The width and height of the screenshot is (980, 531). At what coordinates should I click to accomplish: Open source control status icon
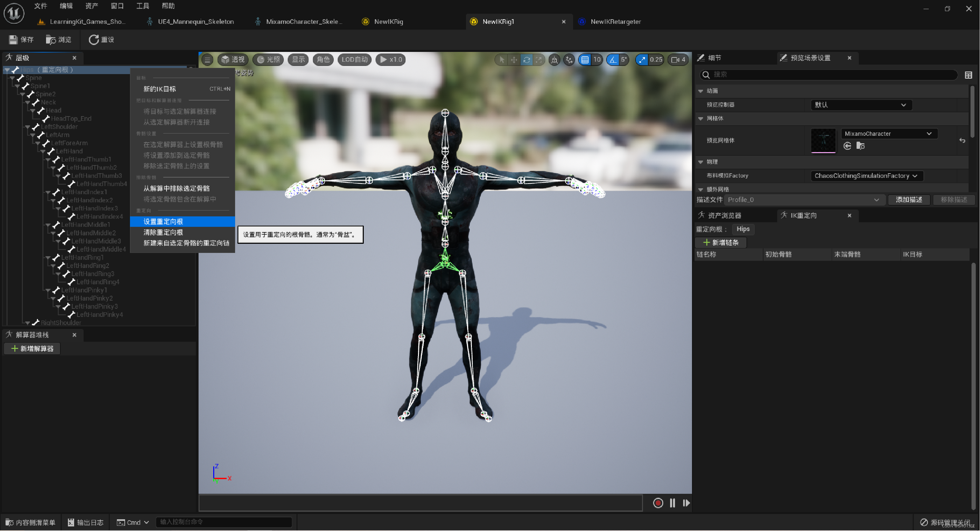coord(924,522)
